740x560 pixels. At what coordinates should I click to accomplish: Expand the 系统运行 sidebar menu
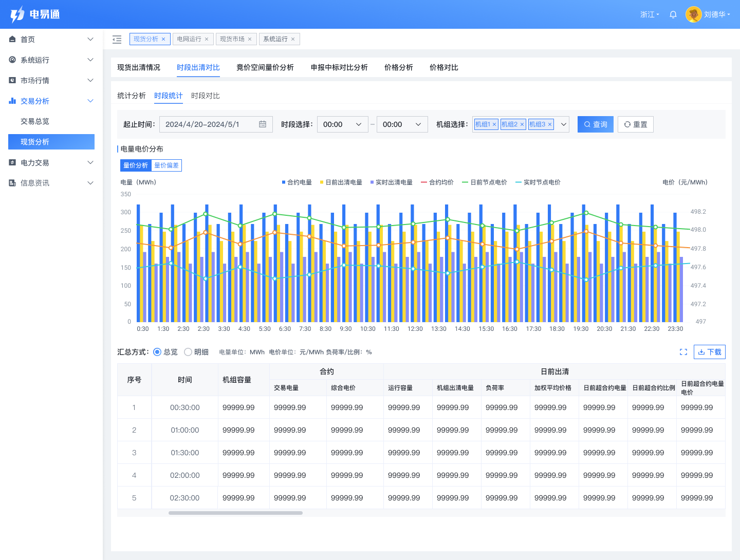(51, 60)
